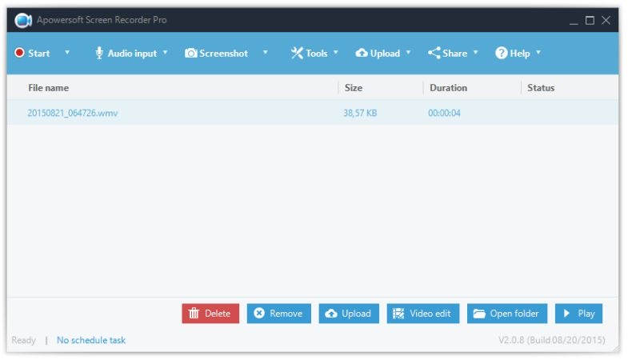Image resolution: width=640 pixels, height=364 pixels.
Task: Click the red Start record icon
Action: 19,53
